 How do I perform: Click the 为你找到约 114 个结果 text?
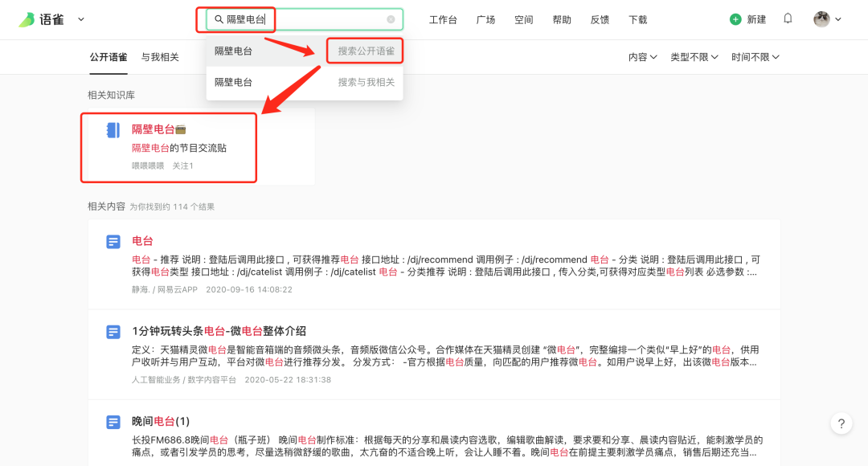point(172,207)
